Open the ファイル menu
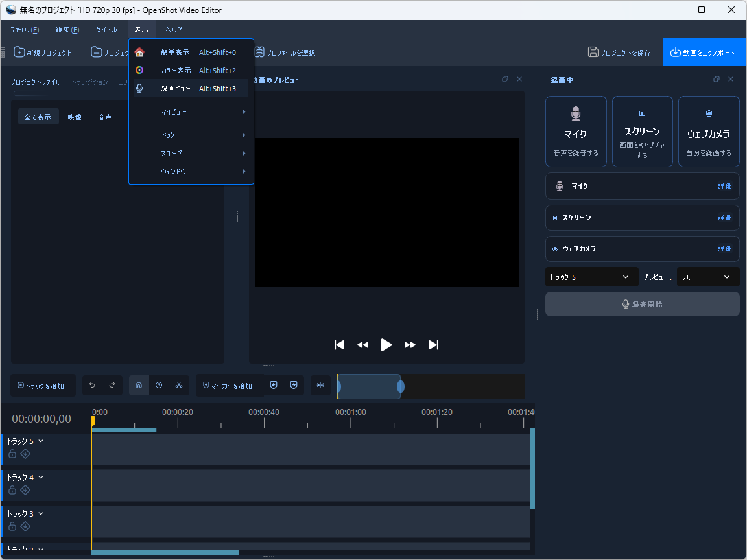Screen dimensions: 747x560 point(25,30)
